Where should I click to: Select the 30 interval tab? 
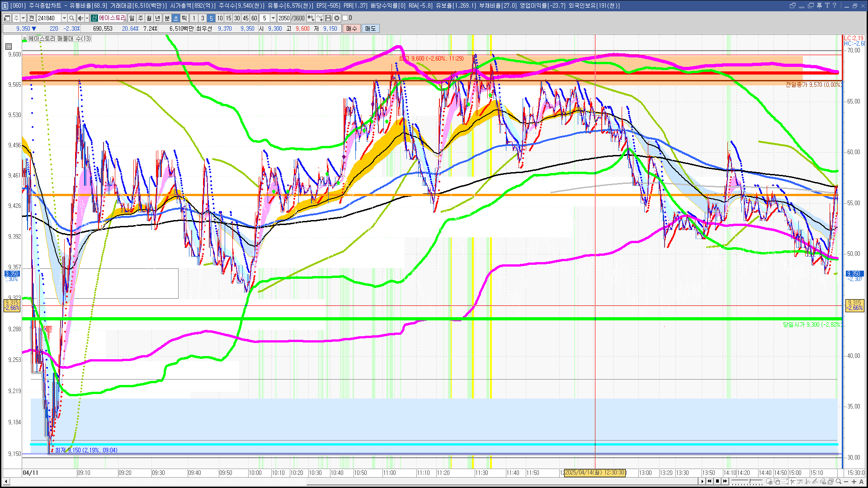point(237,18)
